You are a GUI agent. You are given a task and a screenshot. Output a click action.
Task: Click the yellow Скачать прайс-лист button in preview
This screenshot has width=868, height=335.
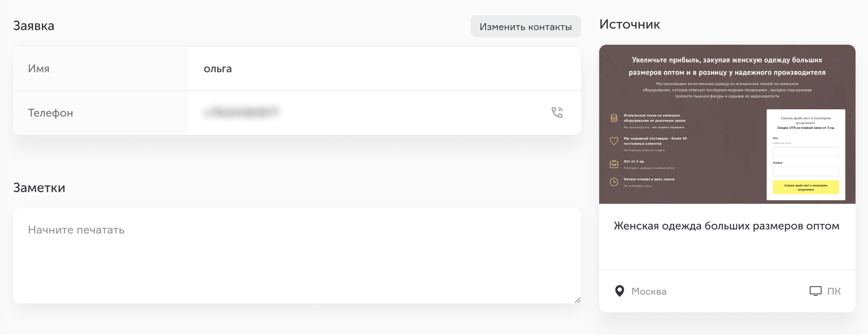coord(806,187)
